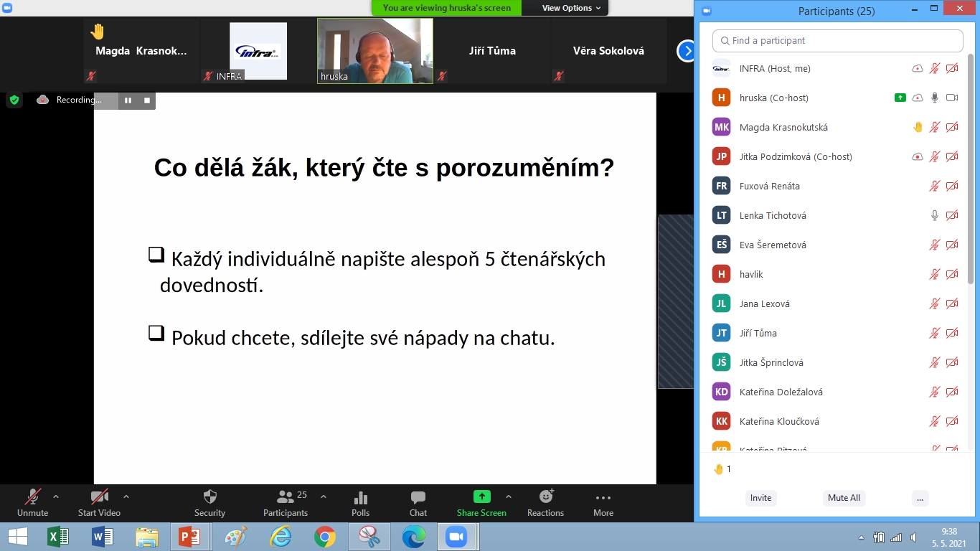Open share options arrow beside Share Screen
Screen dimensions: 980x551
pyautogui.click(x=509, y=496)
